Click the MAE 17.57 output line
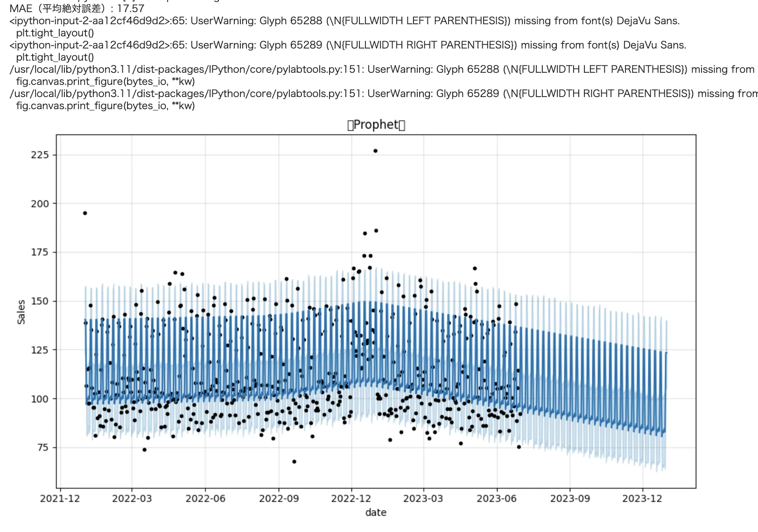Viewport: 758px width, 532px height. [77, 8]
